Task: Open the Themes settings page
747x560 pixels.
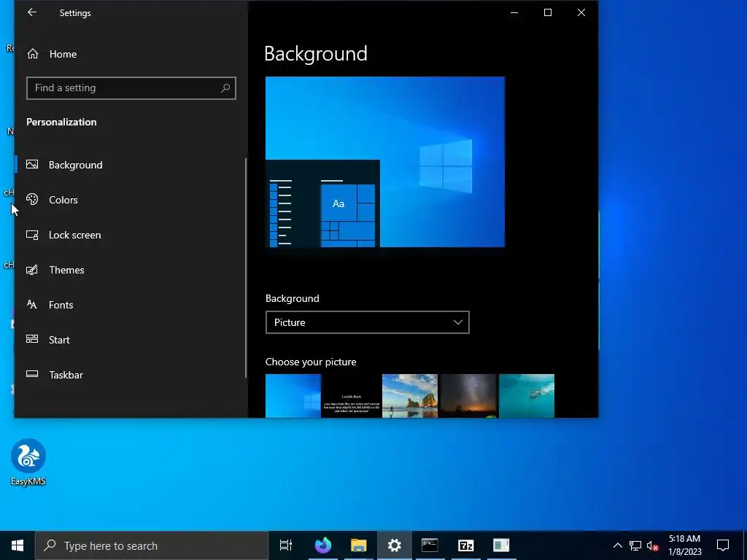Action: [131, 270]
